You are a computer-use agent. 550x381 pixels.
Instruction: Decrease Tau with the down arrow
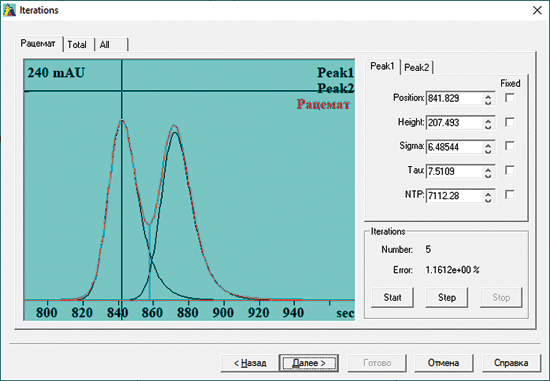(488, 175)
